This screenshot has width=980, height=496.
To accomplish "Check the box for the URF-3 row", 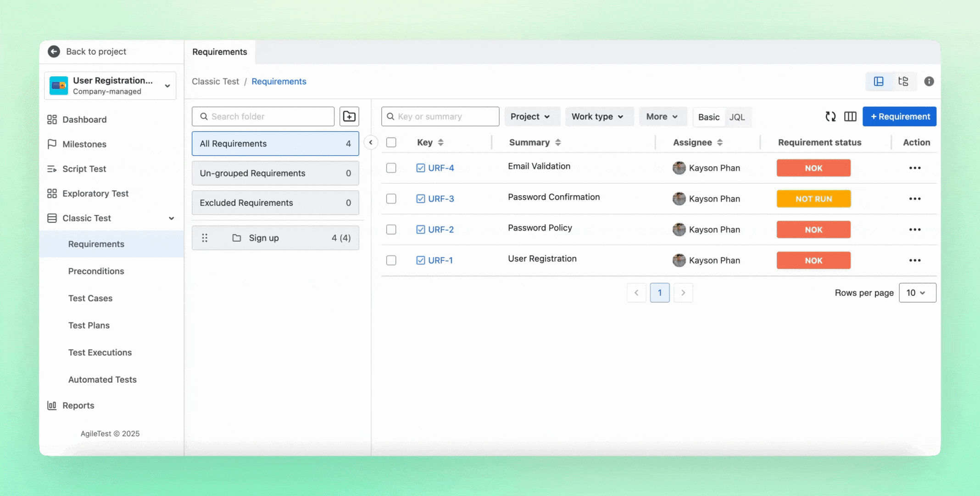I will [x=391, y=199].
